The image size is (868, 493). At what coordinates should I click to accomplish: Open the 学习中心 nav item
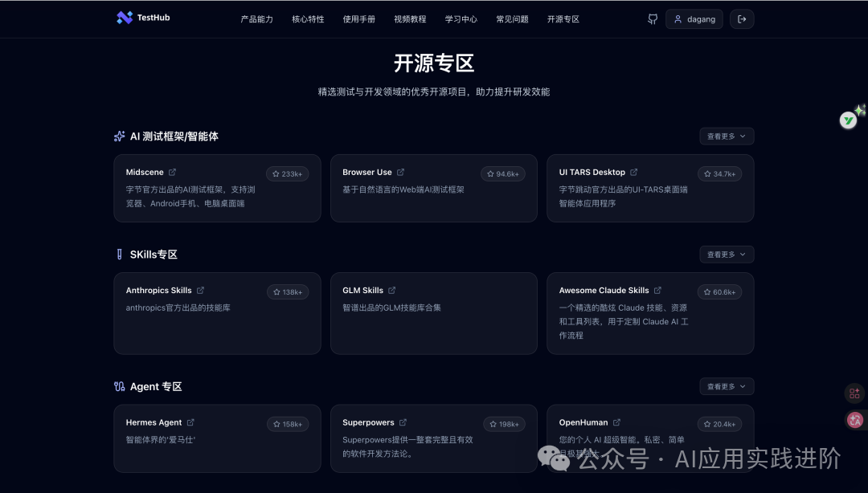pos(461,19)
